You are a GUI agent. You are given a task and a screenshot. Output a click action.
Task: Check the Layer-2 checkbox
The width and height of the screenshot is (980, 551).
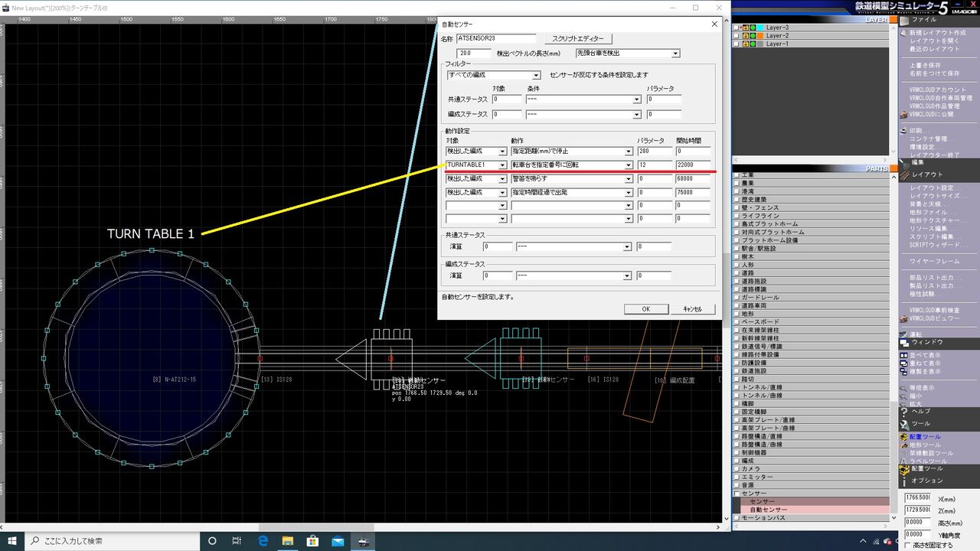[737, 36]
